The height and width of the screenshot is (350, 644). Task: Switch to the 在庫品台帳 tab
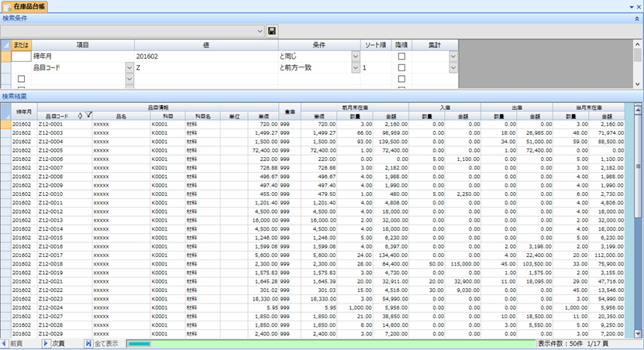point(25,7)
